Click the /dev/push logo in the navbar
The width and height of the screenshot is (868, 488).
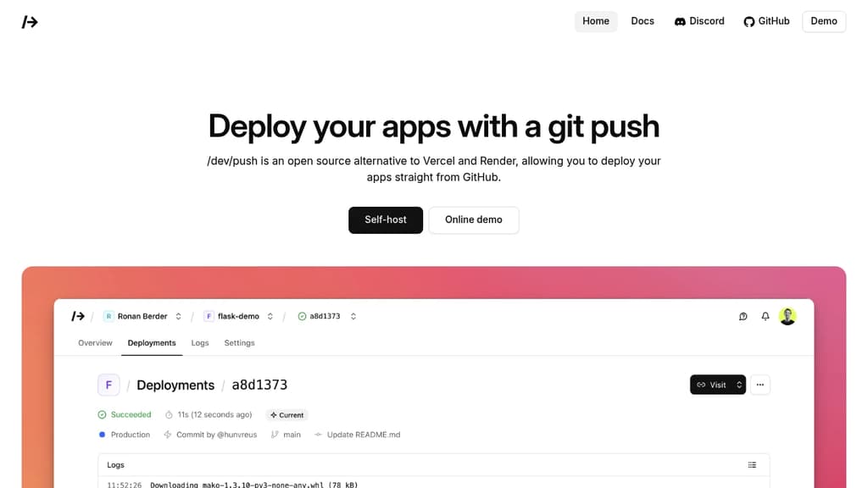click(x=29, y=21)
